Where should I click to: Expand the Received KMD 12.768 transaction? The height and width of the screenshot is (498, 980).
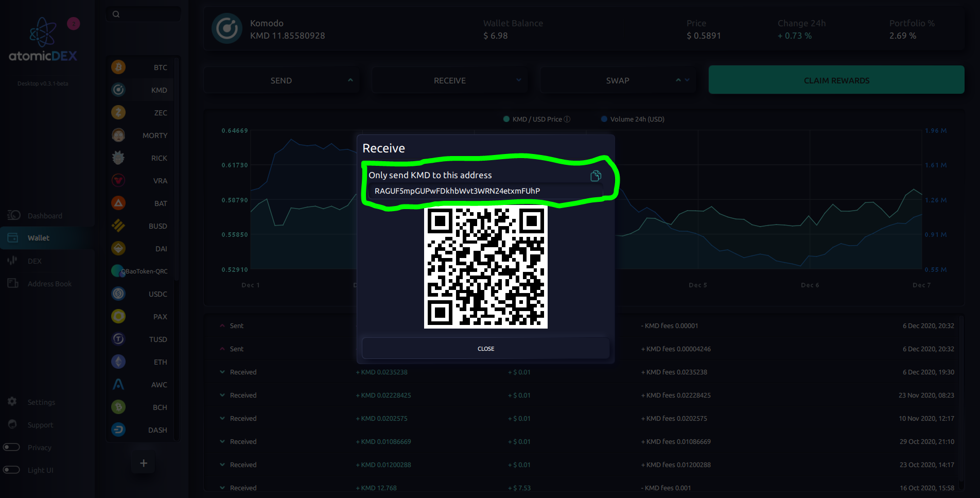click(222, 488)
